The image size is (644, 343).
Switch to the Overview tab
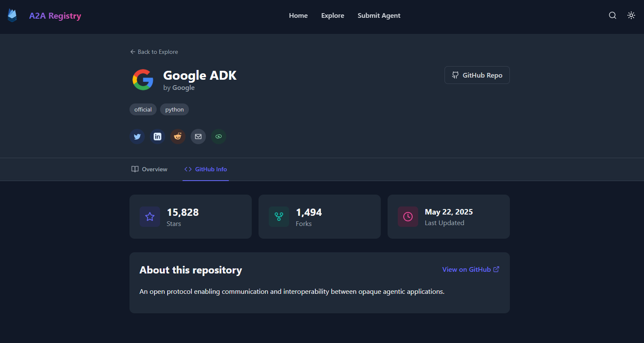point(149,169)
